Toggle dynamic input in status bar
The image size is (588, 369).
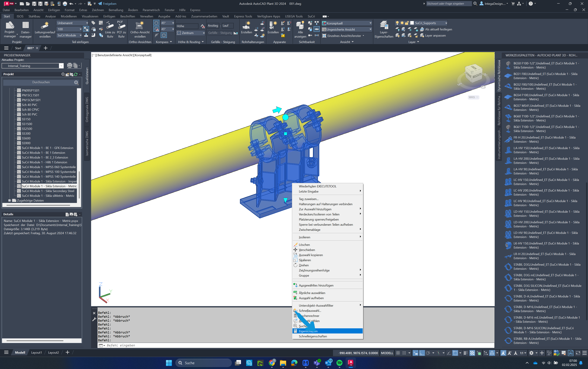click(x=415, y=353)
